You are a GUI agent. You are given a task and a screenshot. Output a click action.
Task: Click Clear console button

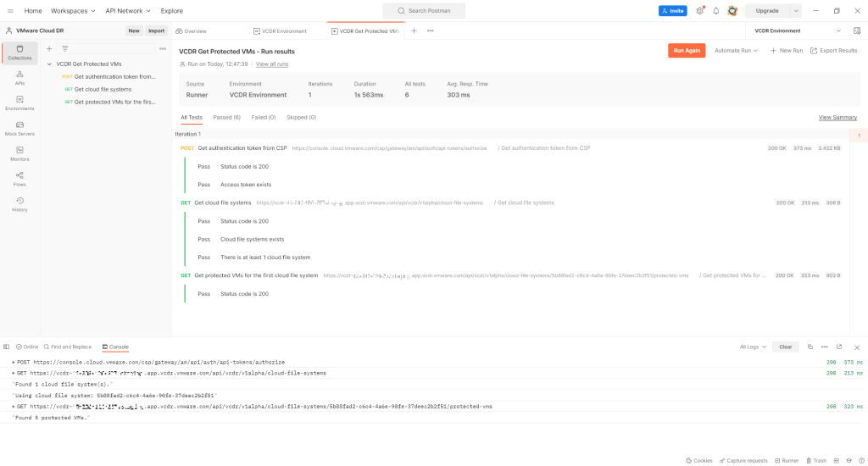(x=786, y=347)
